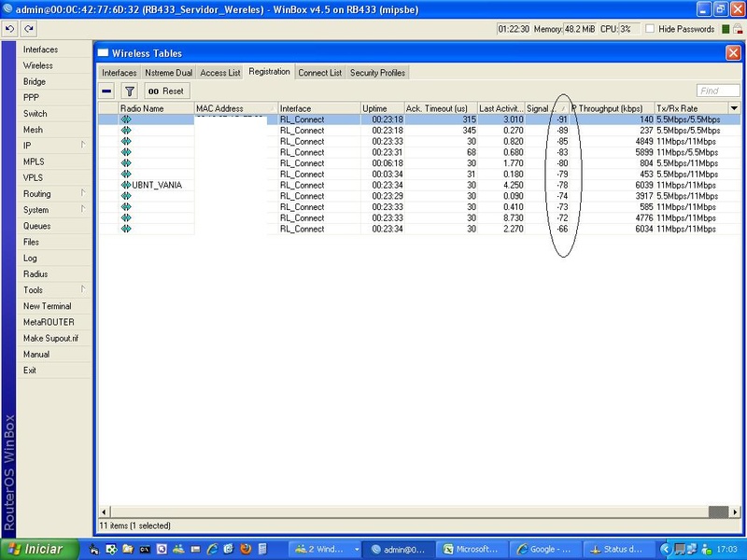Open calculator icon in quick launch
Viewport: 747px width, 560px height.
(262, 549)
